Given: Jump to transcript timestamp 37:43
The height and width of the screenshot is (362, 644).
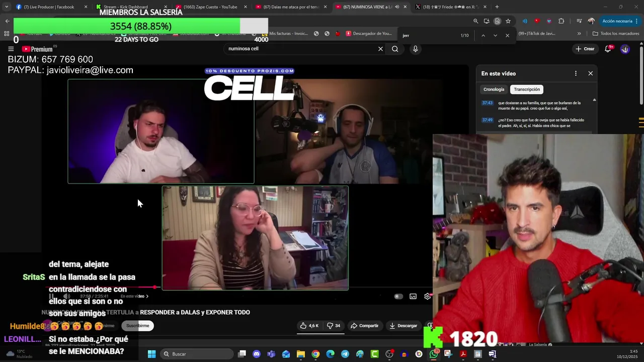Looking at the screenshot, I should click(487, 103).
